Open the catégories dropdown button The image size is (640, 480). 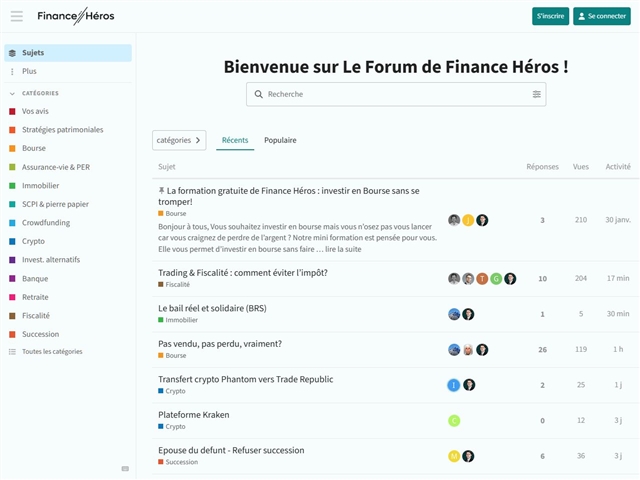[179, 140]
